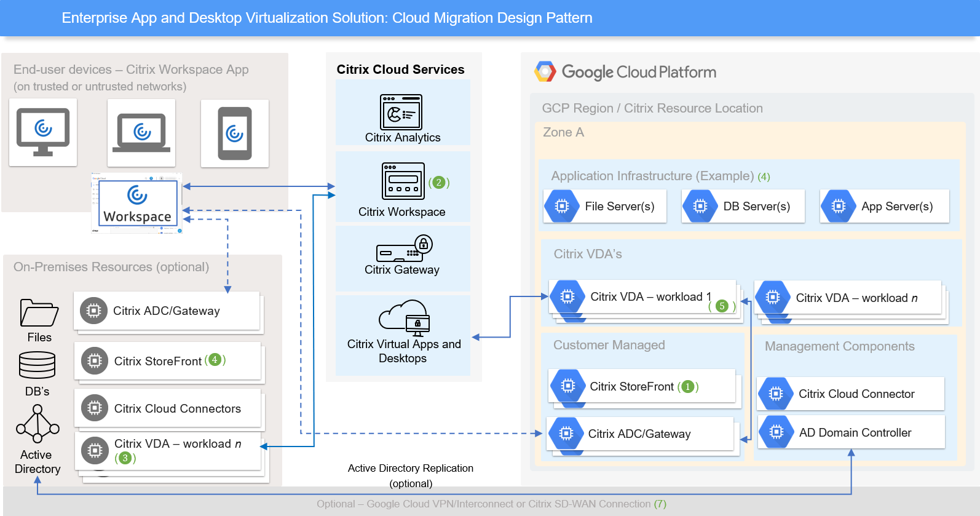Select the 'Citrix Cloud Services' heading
Screen dimensions: 980x516
(x=400, y=69)
